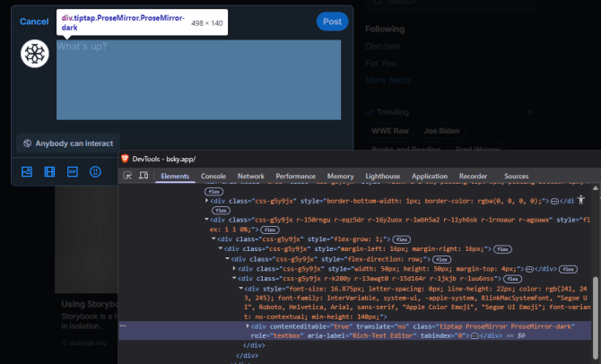Select the Discover feed link
The height and width of the screenshot is (364, 601).
(x=382, y=47)
